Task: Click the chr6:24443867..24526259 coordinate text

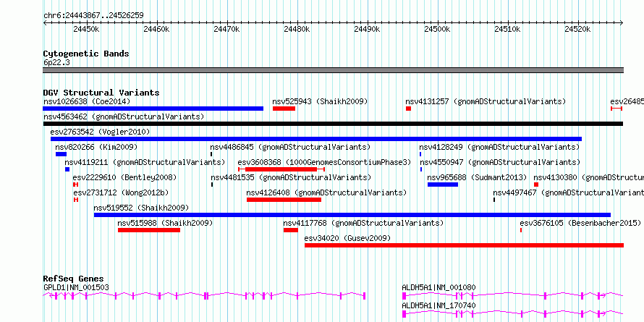Action: click(x=93, y=16)
